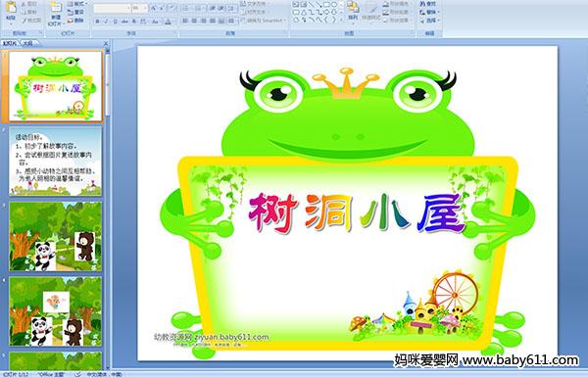
Task: Open the Font dialog launcher
Action: [x=175, y=33]
